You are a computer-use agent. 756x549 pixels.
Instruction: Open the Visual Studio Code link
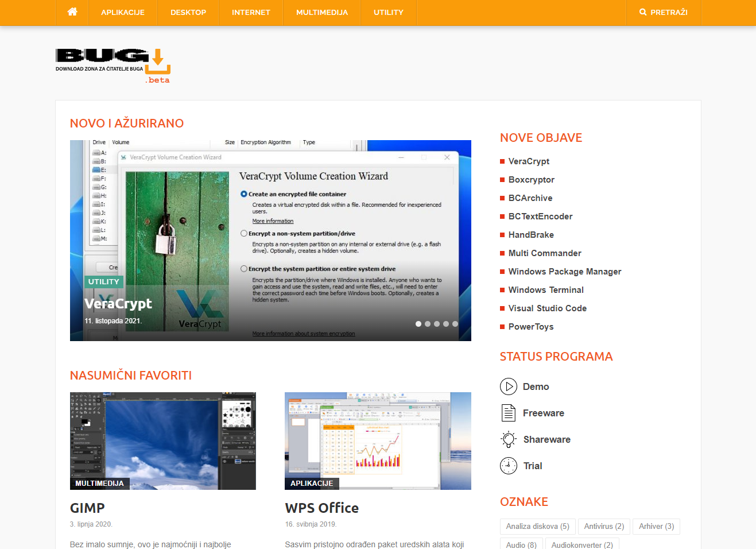coord(547,308)
